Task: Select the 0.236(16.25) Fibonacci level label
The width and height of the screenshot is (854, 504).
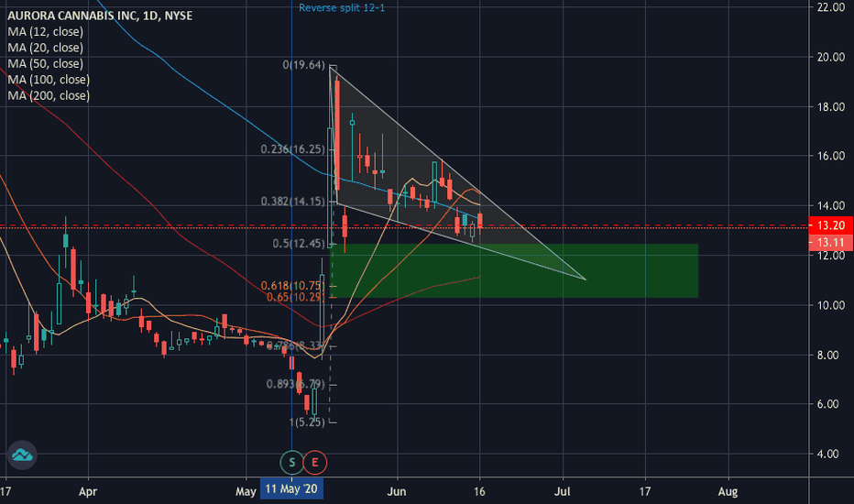Action: 292,149
